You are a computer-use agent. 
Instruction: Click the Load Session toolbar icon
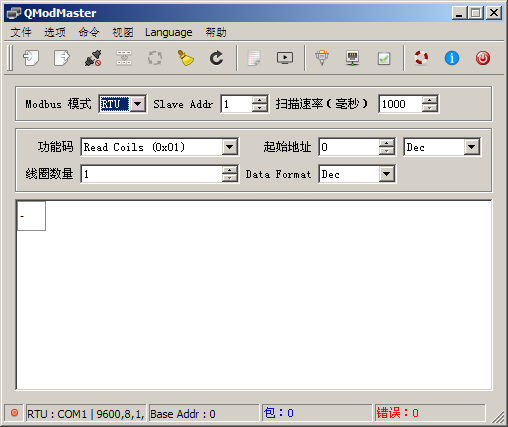(31, 58)
